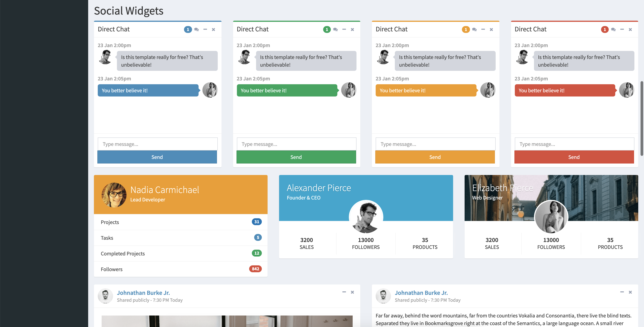Click the 5 Tasks badge

(x=258, y=238)
